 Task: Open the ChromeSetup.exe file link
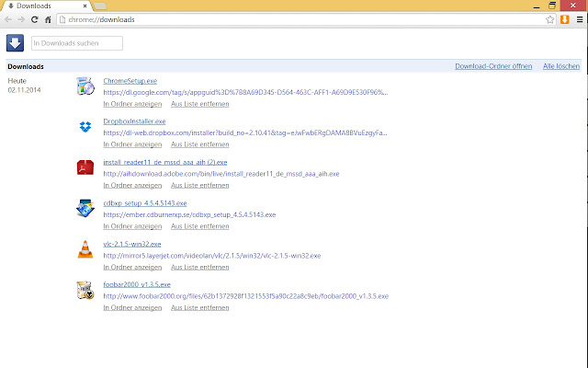(130, 81)
